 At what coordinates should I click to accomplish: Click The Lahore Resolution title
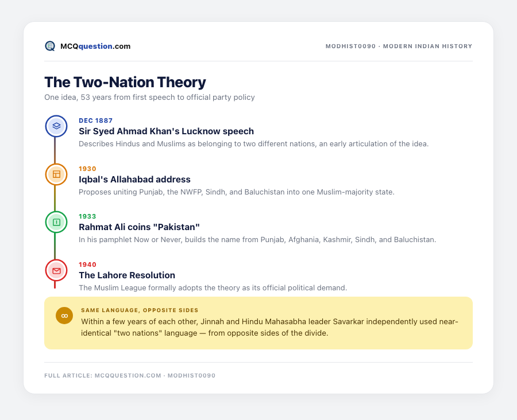click(127, 275)
